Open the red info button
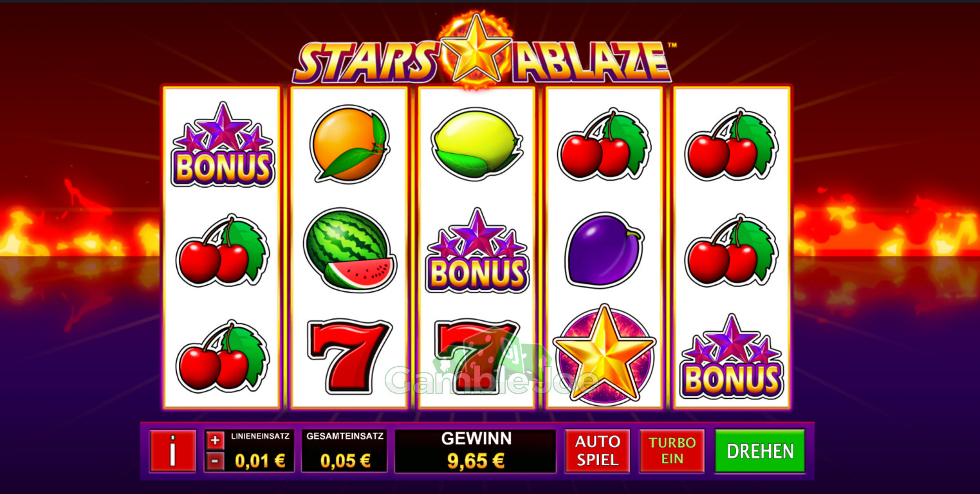The width and height of the screenshot is (980, 494). coord(172,451)
